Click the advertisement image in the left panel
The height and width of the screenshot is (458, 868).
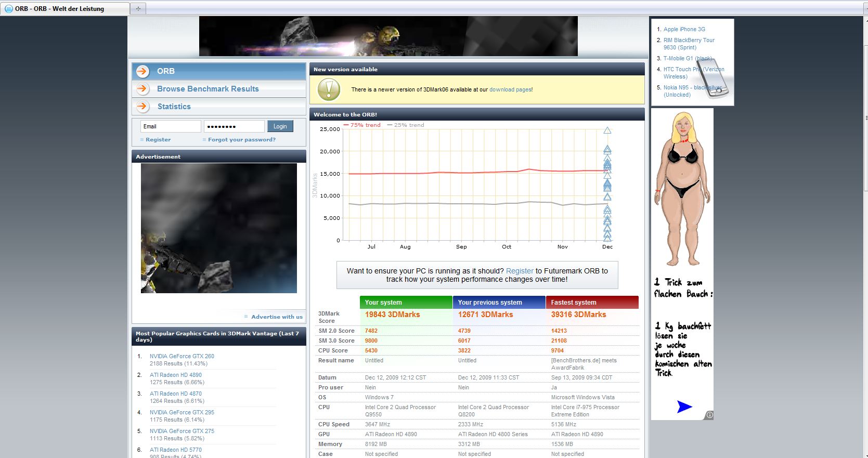[219, 228]
